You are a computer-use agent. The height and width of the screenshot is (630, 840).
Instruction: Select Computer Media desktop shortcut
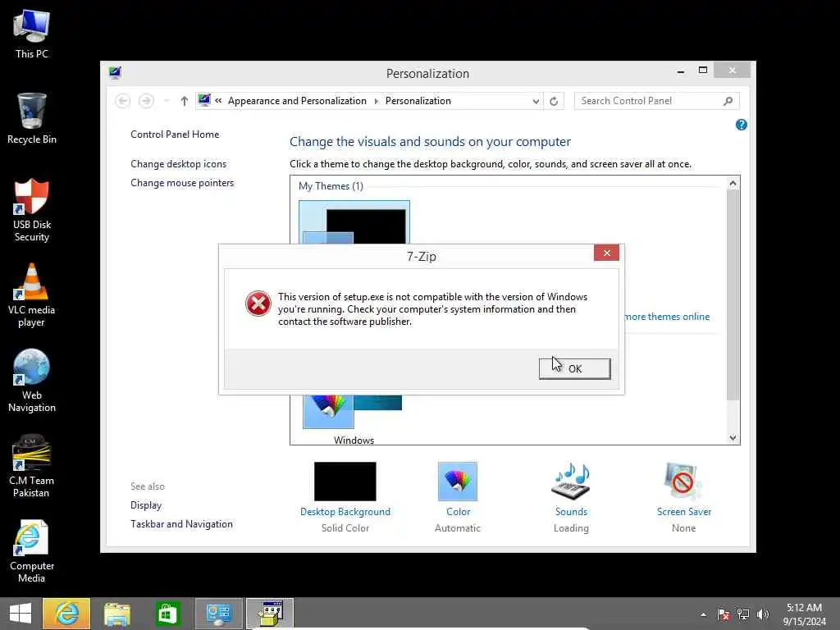[x=32, y=551]
